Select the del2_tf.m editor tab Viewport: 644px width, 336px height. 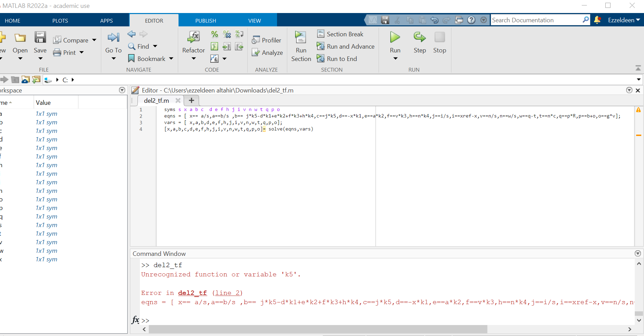click(x=156, y=100)
